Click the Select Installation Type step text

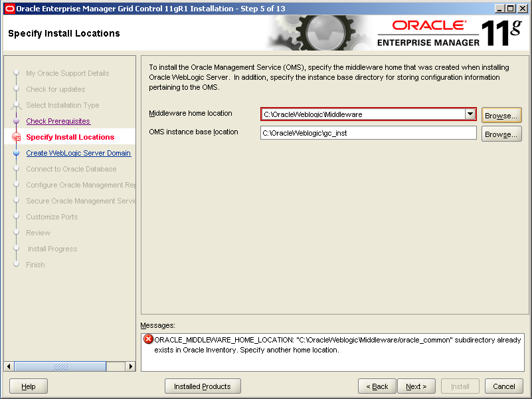(x=63, y=105)
